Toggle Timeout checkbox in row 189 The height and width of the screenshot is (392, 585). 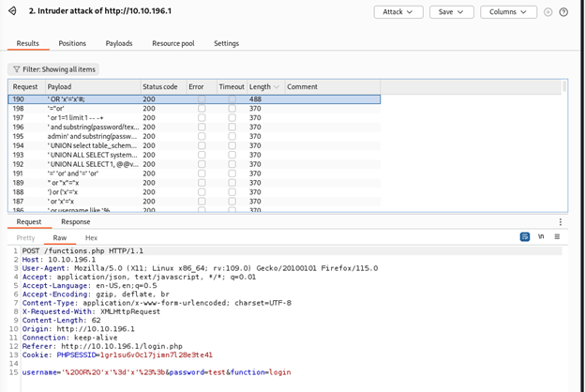[232, 183]
